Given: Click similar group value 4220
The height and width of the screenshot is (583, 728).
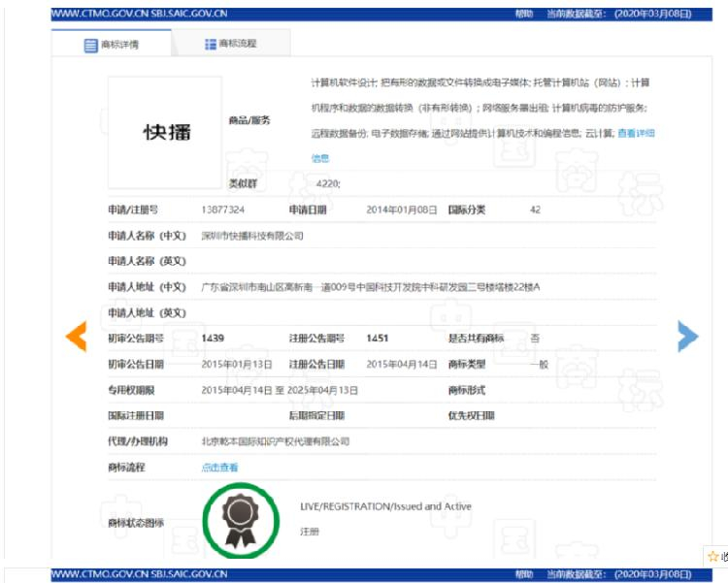Looking at the screenshot, I should [x=328, y=183].
